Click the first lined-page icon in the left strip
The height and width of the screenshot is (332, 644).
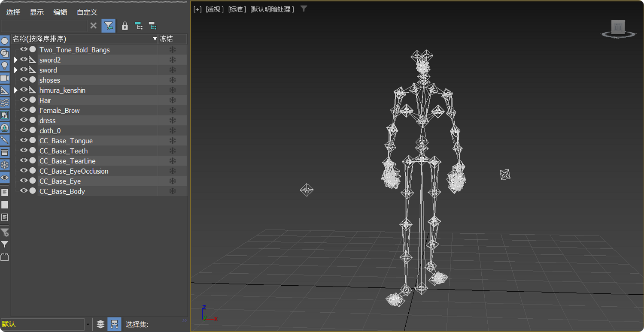(5, 192)
